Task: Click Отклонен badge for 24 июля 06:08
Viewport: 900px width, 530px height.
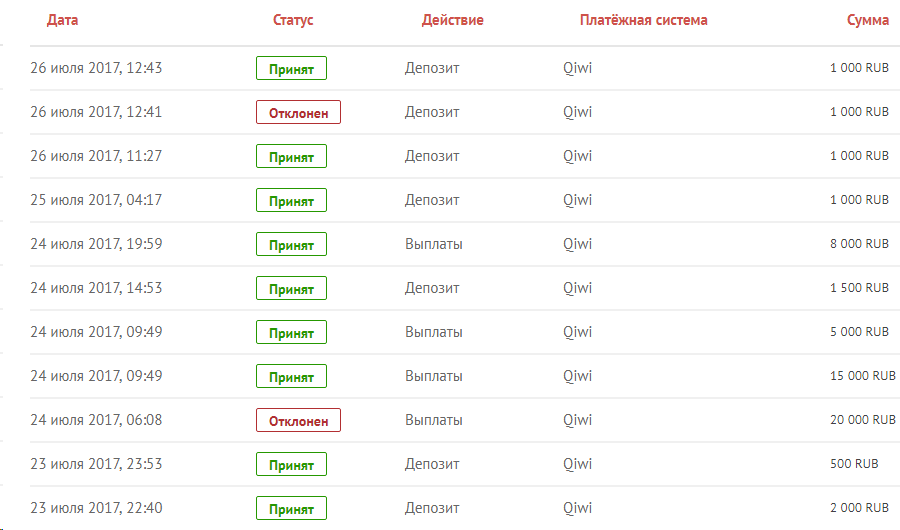Action: (298, 420)
